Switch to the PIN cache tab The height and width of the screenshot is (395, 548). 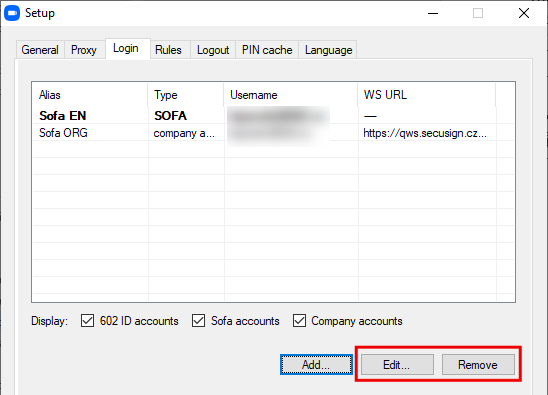pos(267,50)
